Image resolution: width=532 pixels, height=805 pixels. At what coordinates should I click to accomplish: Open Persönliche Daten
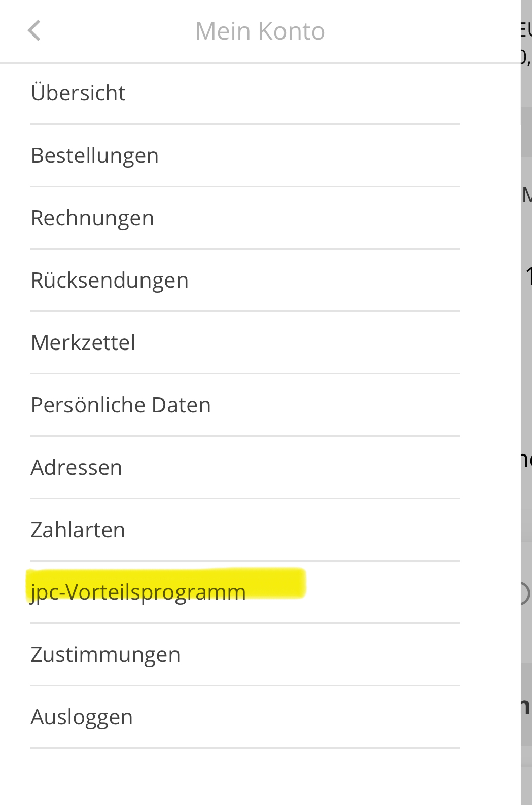click(121, 405)
